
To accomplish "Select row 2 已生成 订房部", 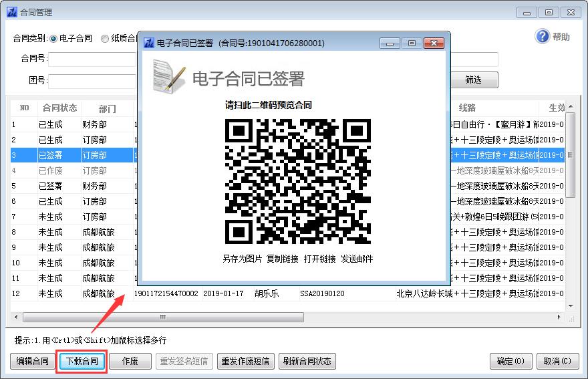I will (72, 140).
